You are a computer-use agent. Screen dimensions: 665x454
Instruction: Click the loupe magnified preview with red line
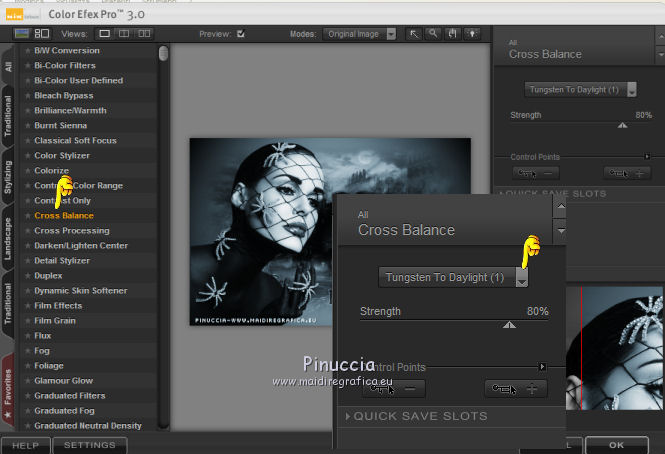coord(614,348)
